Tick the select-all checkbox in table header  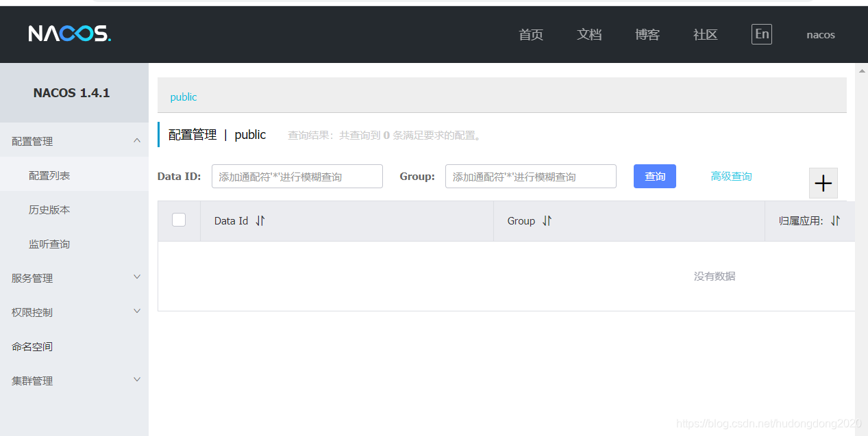pos(179,220)
